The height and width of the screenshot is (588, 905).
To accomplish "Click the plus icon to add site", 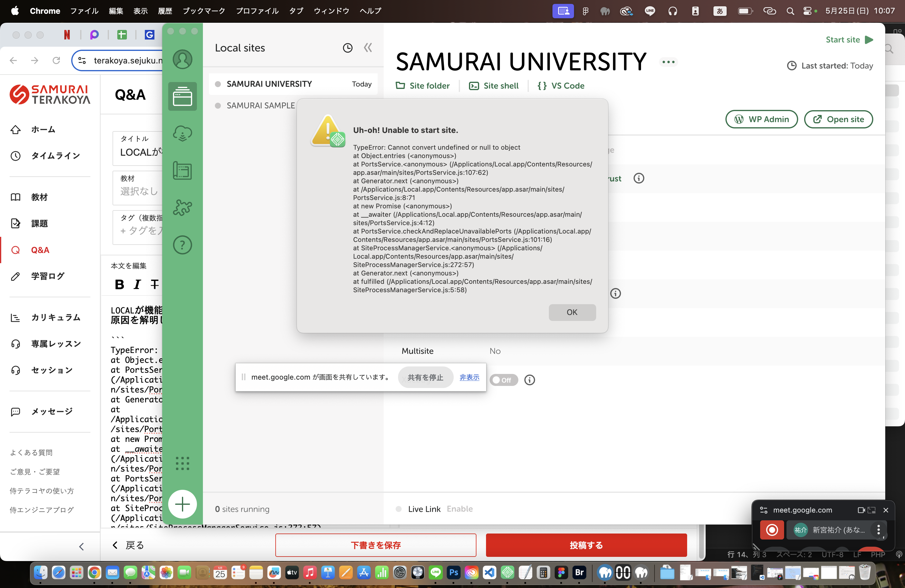I will (182, 504).
